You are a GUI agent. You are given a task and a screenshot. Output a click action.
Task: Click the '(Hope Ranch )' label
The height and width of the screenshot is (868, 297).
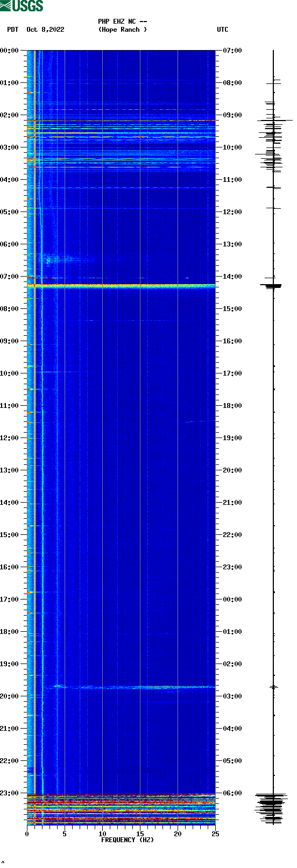point(123,30)
